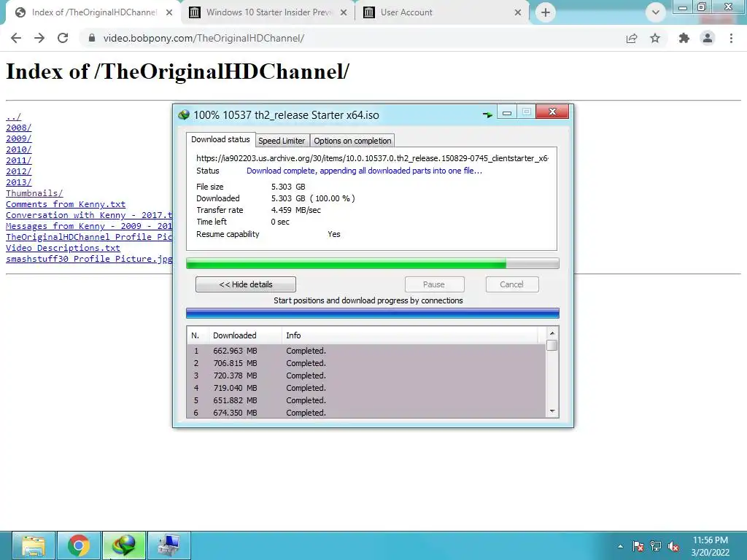Open File Explorer from the taskbar

point(34,545)
